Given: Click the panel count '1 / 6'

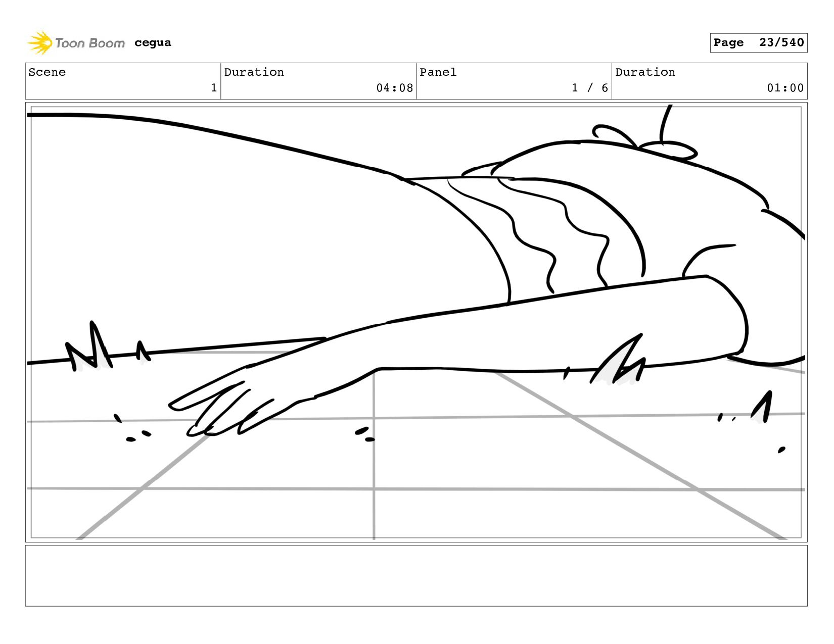Looking at the screenshot, I should click(590, 88).
